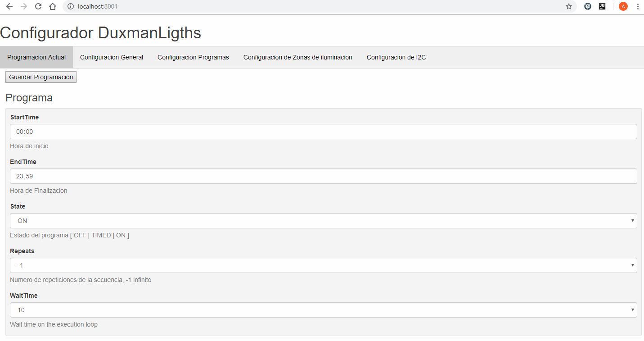Screen dimensions: 644x341
Task: Click the browser back arrow
Action: coord(9,6)
